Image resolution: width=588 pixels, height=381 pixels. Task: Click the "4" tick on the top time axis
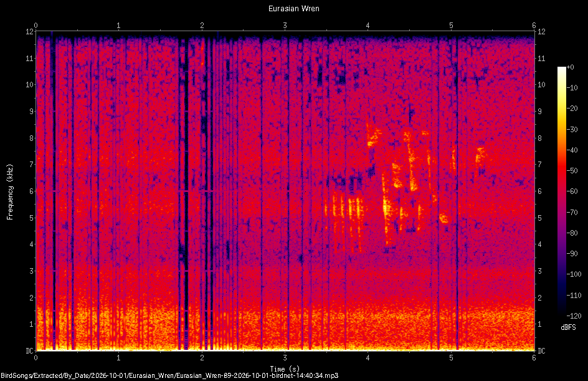[x=368, y=26]
